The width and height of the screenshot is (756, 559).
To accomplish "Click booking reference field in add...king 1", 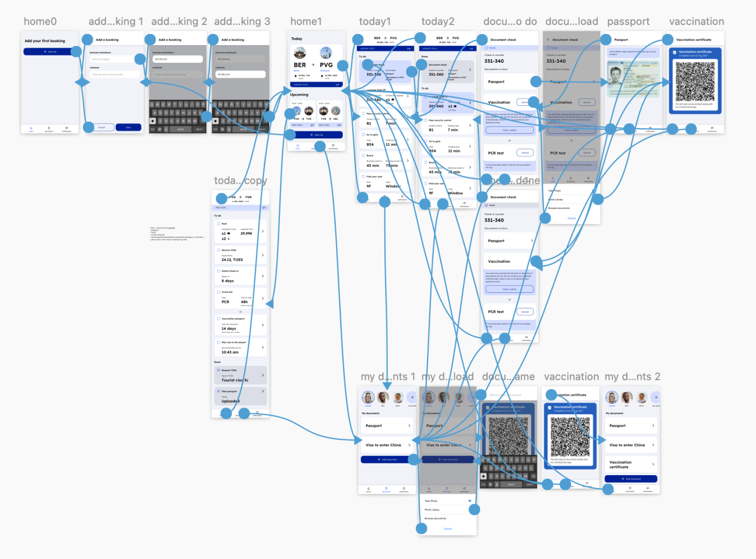I will 115,59.
